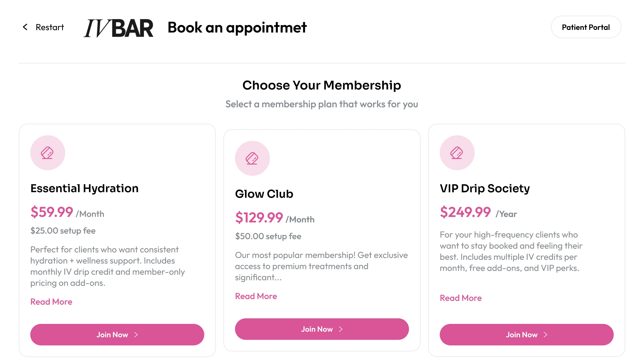Open the Patient Portal
This screenshot has width=644, height=362.
(x=586, y=27)
